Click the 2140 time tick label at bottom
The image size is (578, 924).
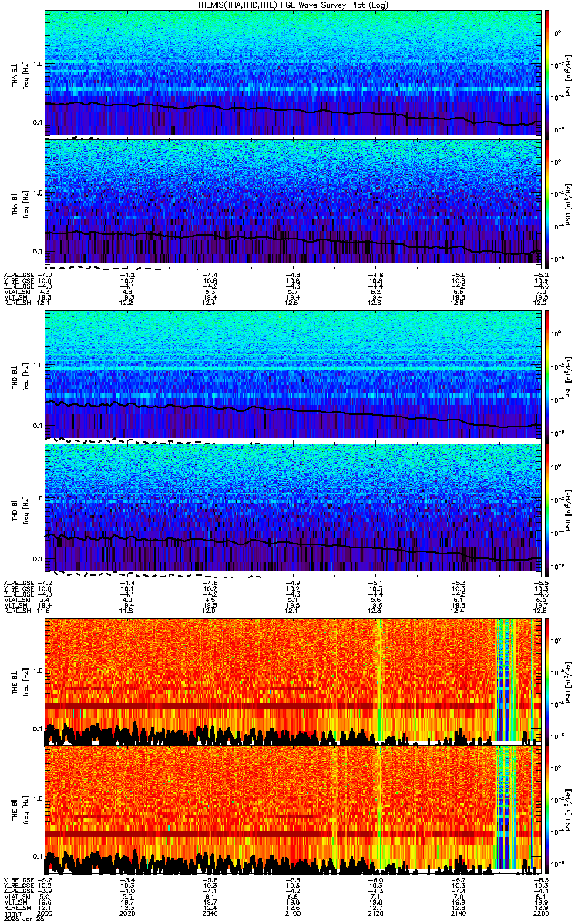[x=458, y=912]
